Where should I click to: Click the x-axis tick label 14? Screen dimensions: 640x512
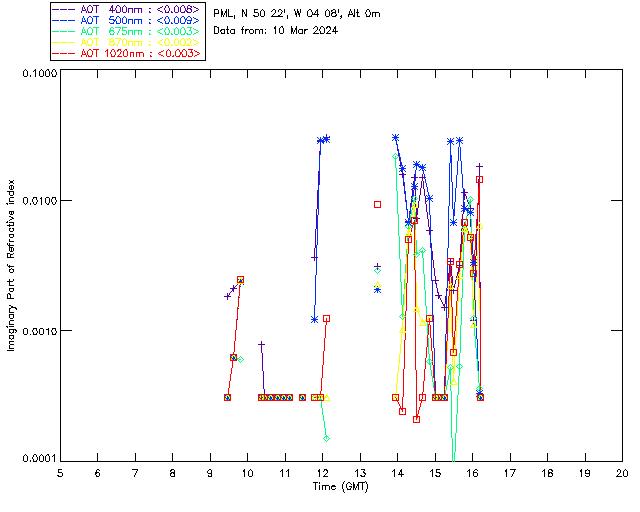coord(398,473)
